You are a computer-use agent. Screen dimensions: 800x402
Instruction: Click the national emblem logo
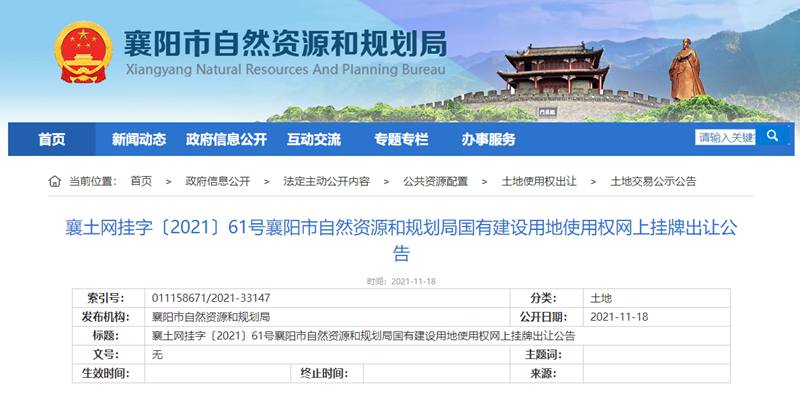click(84, 55)
